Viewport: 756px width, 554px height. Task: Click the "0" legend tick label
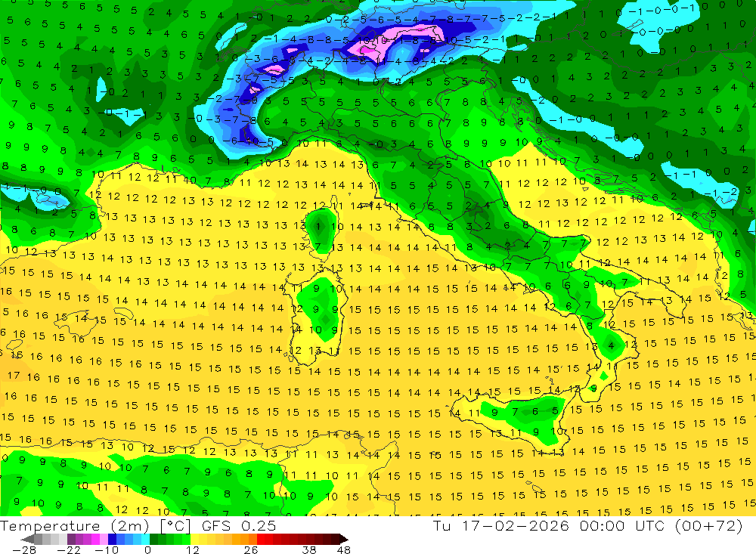point(147,550)
